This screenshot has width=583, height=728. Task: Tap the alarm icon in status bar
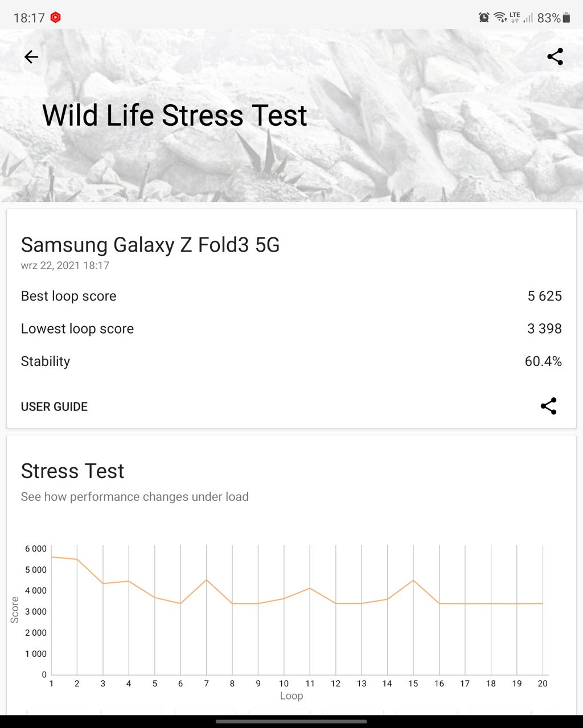tap(484, 18)
